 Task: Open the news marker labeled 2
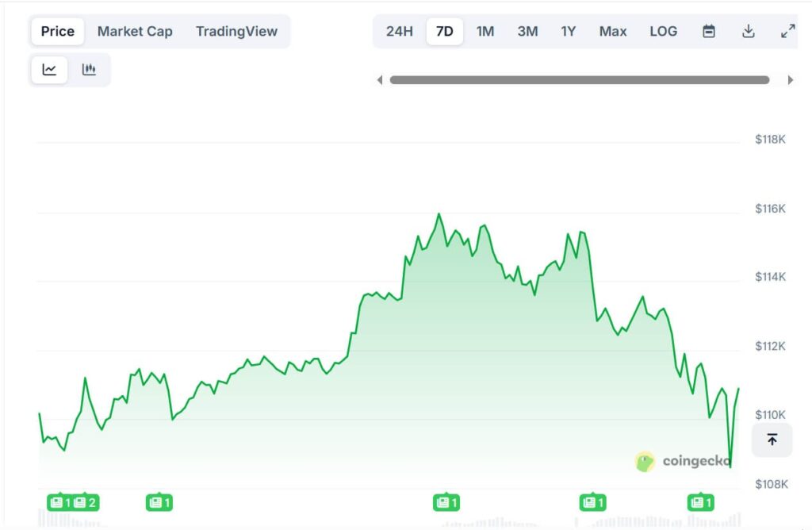point(86,502)
